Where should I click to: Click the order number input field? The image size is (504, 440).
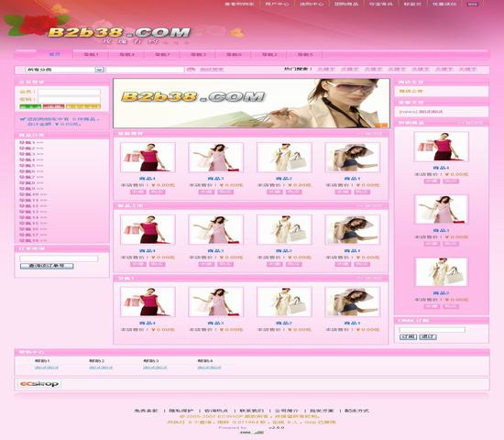[59, 258]
